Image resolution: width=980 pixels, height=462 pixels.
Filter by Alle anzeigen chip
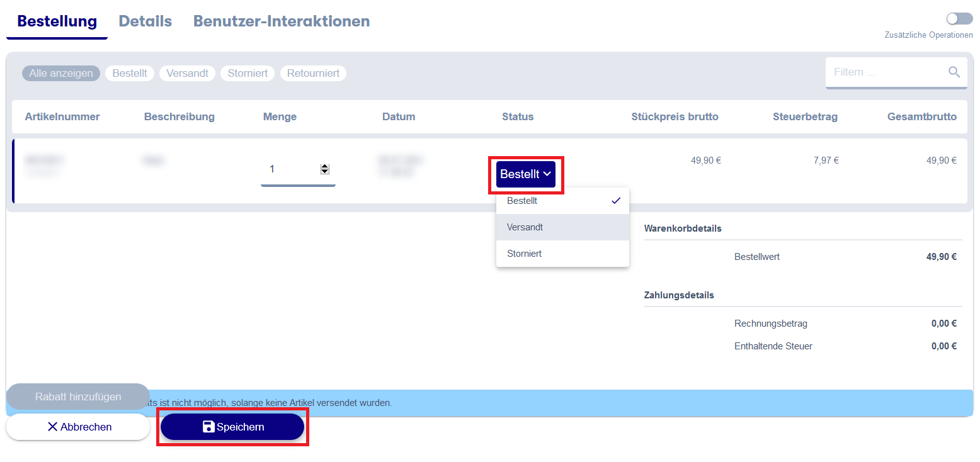point(60,73)
